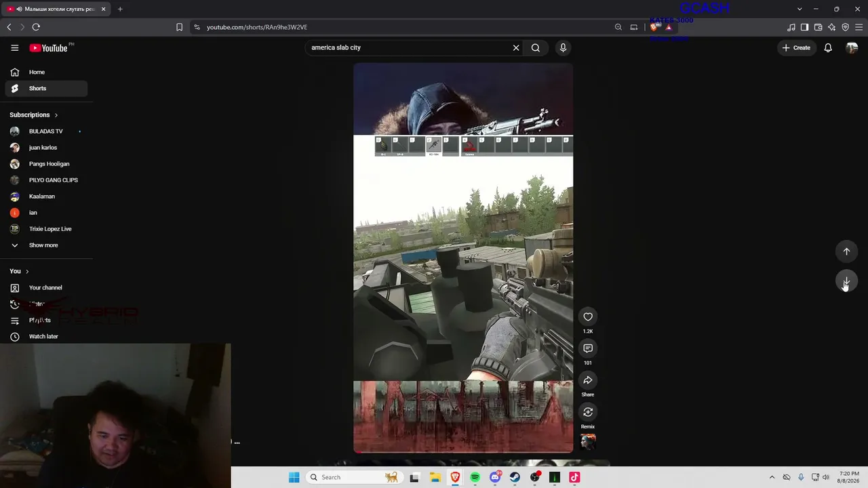Like the Short with the heart icon
This screenshot has height=488, width=868.
click(588, 317)
